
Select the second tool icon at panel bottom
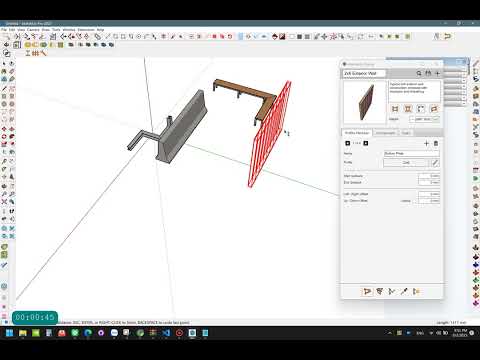[379, 292]
